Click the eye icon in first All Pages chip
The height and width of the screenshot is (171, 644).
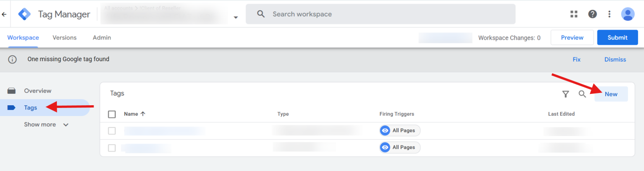(x=385, y=131)
